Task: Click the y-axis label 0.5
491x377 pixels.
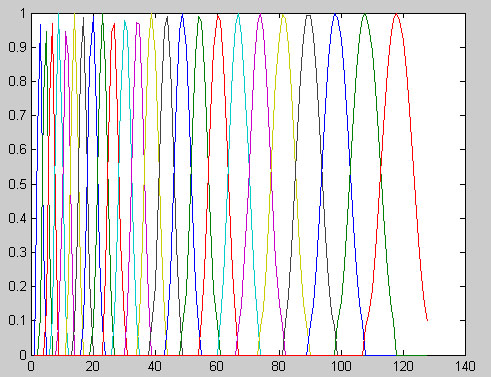Action: pos(17,184)
